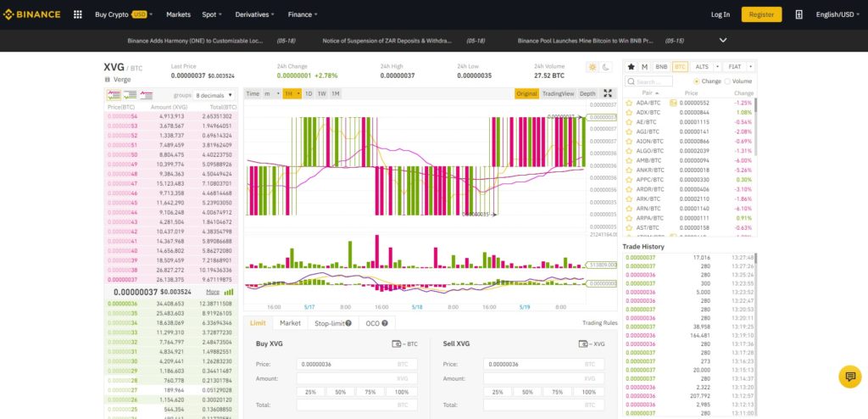Open the Finance dropdown menu
This screenshot has height=419, width=868.
[x=303, y=14]
